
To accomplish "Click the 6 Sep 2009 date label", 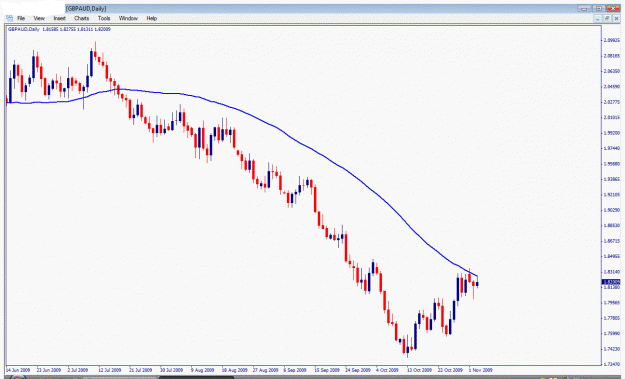I will [295, 370].
